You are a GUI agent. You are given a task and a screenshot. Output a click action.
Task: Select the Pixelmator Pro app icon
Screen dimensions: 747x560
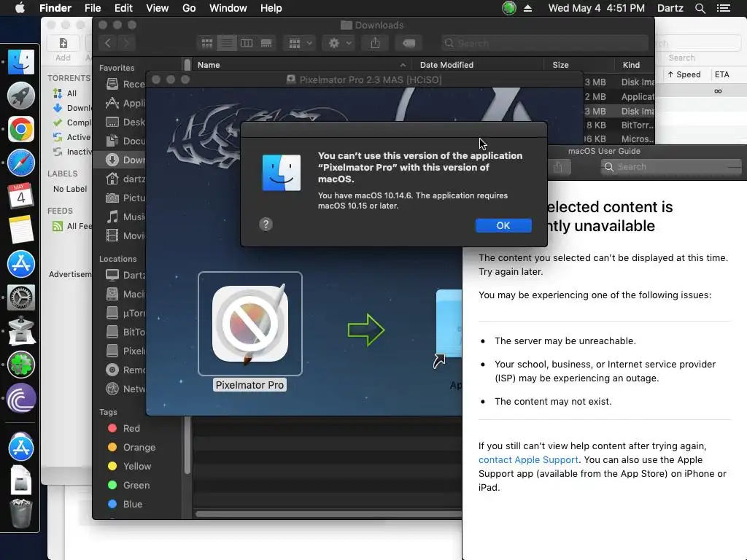pos(250,324)
